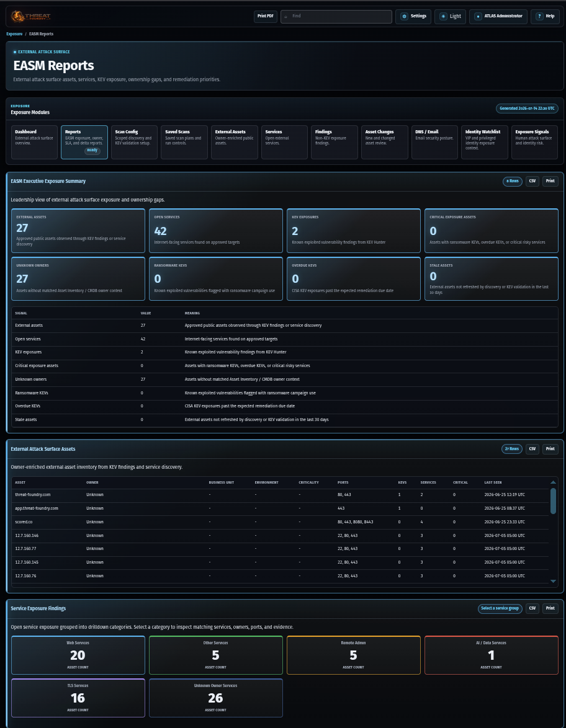Sort by the Asset column header
Viewport: 566px width, 728px height.
(20, 482)
